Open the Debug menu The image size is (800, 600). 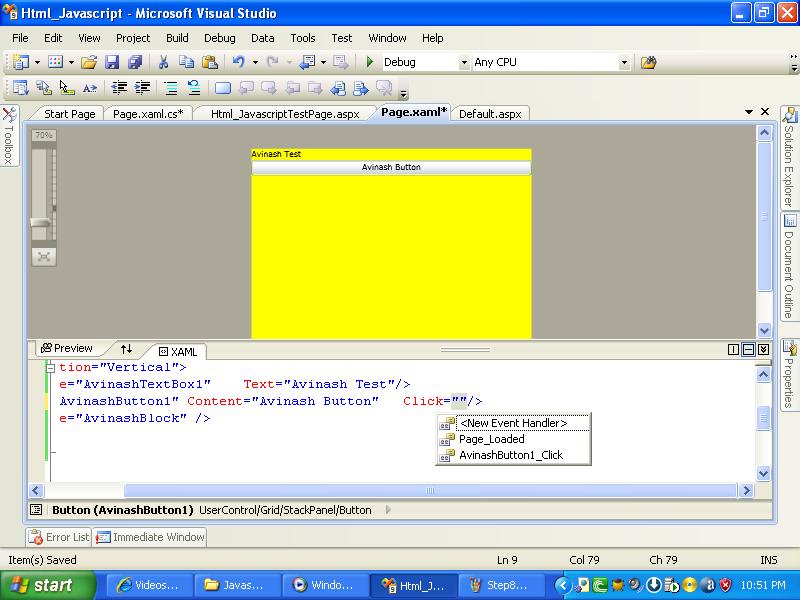pos(219,38)
